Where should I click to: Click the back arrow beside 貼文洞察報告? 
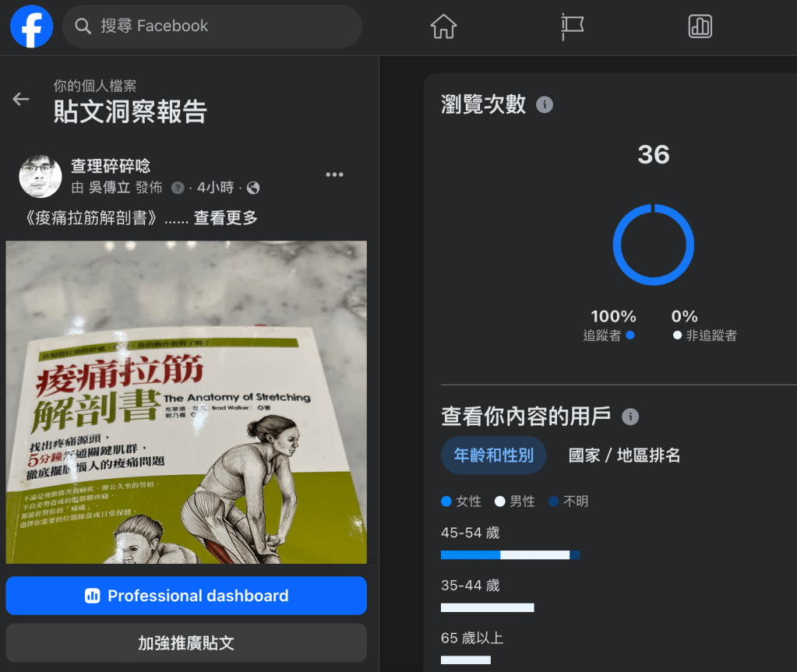(21, 99)
